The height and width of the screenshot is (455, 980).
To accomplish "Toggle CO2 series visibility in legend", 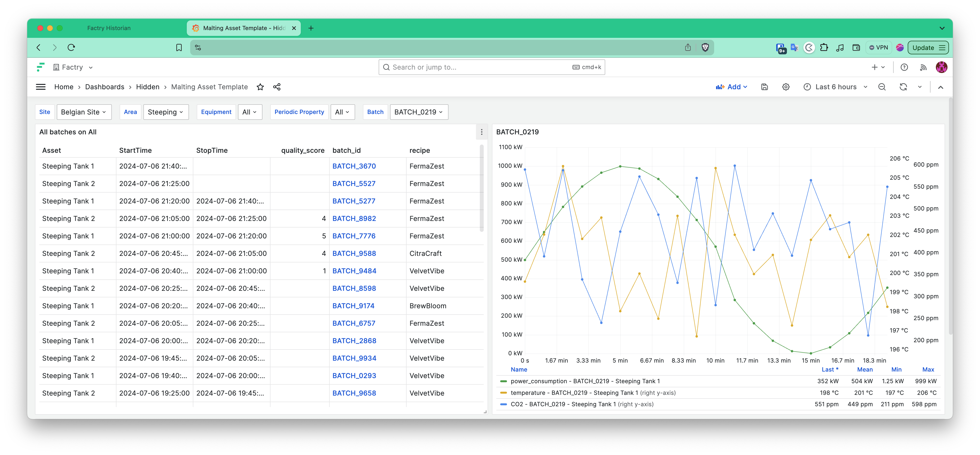I will (x=582, y=404).
